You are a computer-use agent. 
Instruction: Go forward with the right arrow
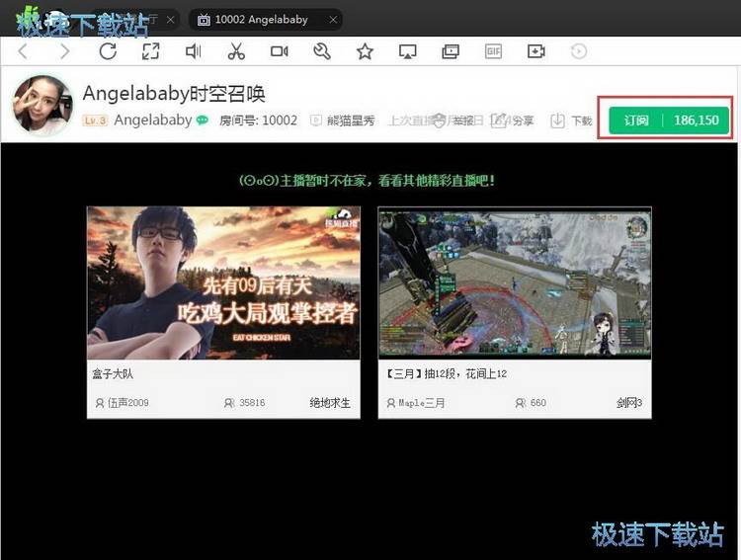(65, 51)
